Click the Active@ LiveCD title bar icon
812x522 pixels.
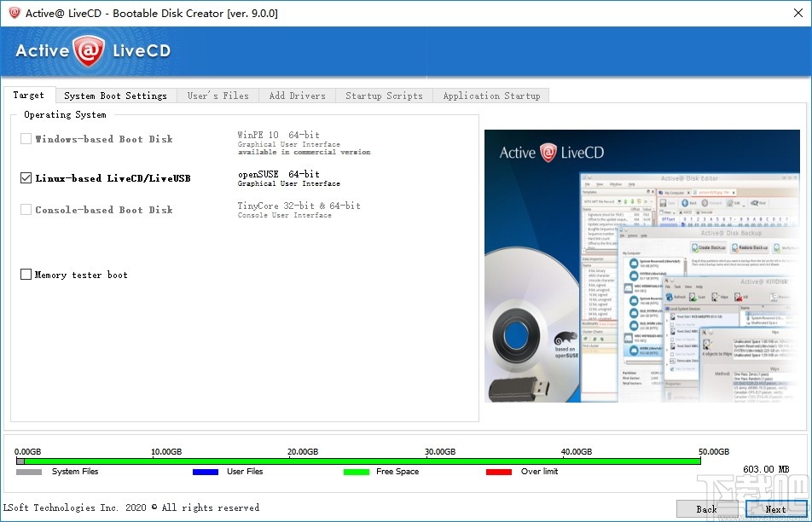[14, 13]
